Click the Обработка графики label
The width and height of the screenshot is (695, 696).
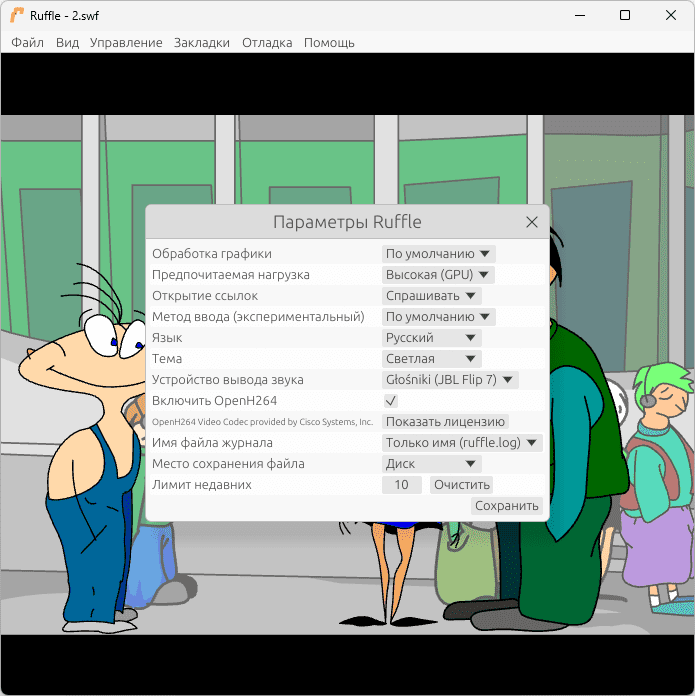212,254
